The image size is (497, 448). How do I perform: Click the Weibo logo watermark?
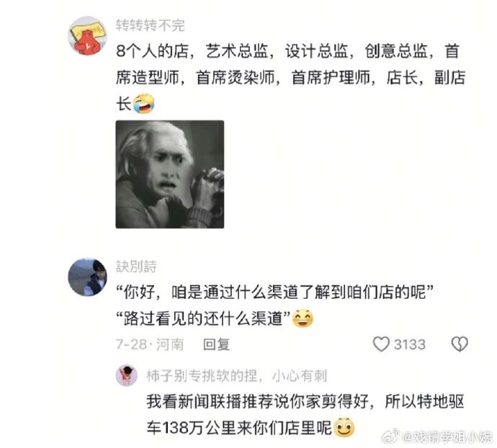pos(391,437)
